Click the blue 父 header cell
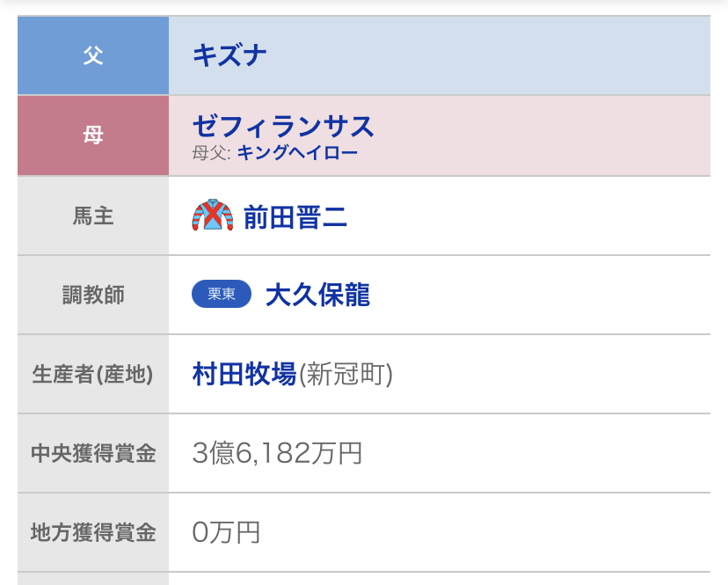Image resolution: width=728 pixels, height=585 pixels. pyautogui.click(x=93, y=55)
